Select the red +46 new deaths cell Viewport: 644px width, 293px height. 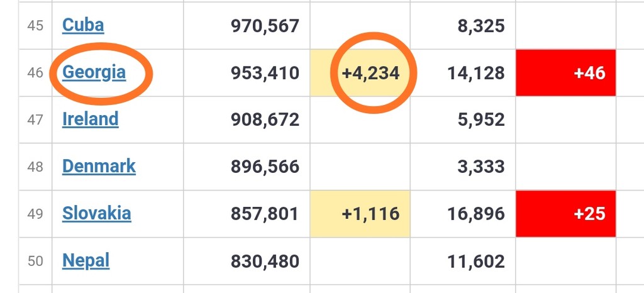tap(589, 73)
